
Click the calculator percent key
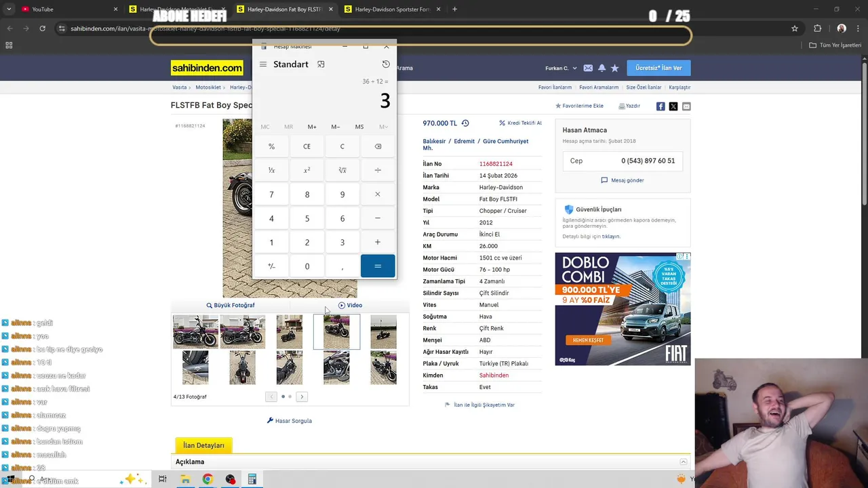coord(271,146)
